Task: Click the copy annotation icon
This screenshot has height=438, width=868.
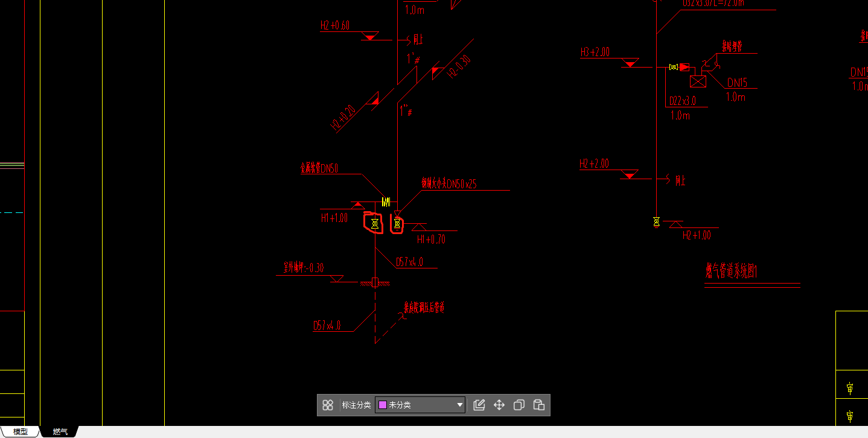Action: tap(519, 405)
